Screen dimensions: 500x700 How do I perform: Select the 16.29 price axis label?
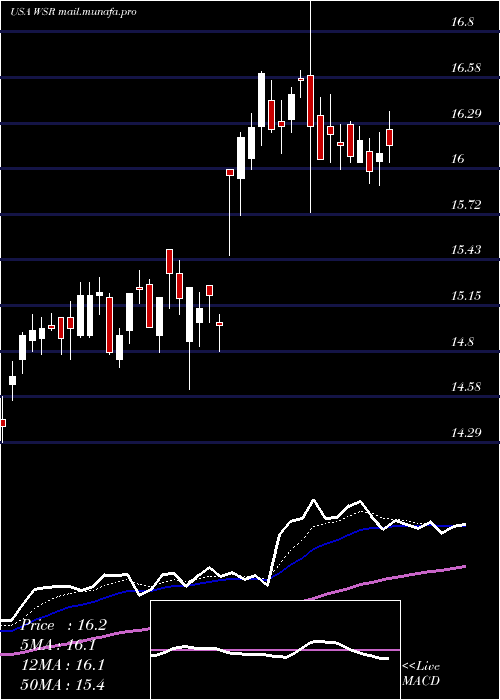click(x=466, y=113)
